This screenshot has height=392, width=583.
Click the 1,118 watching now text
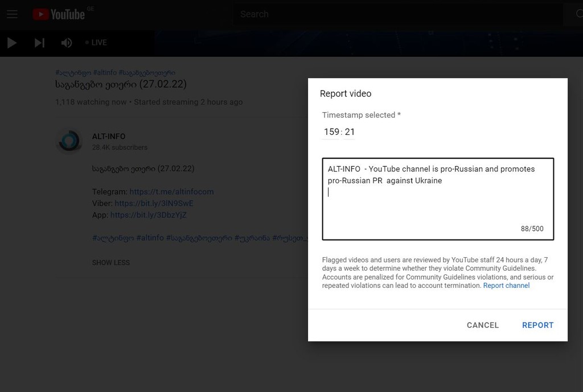[x=91, y=102]
